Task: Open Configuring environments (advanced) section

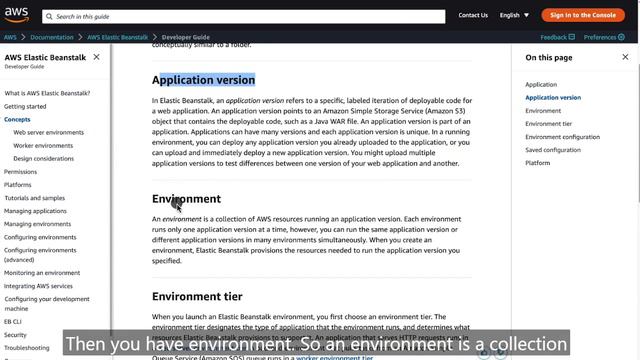Action: click(40, 255)
